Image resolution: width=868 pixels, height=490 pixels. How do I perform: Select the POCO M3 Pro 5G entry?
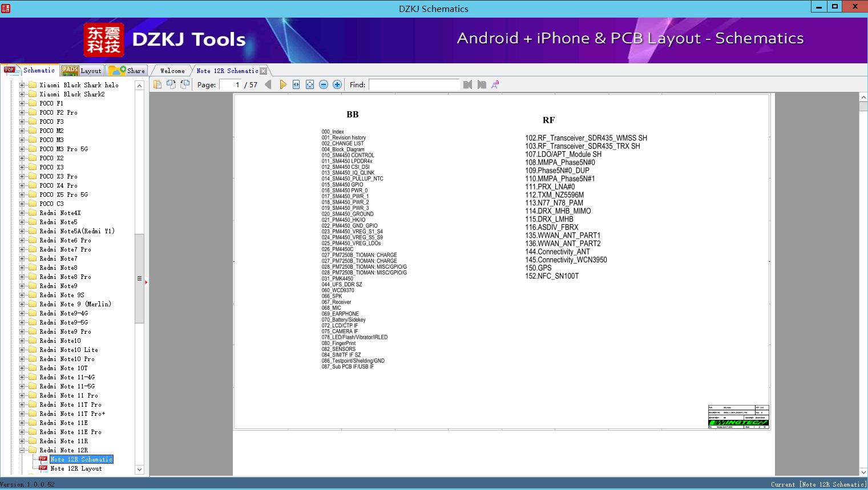pos(64,149)
